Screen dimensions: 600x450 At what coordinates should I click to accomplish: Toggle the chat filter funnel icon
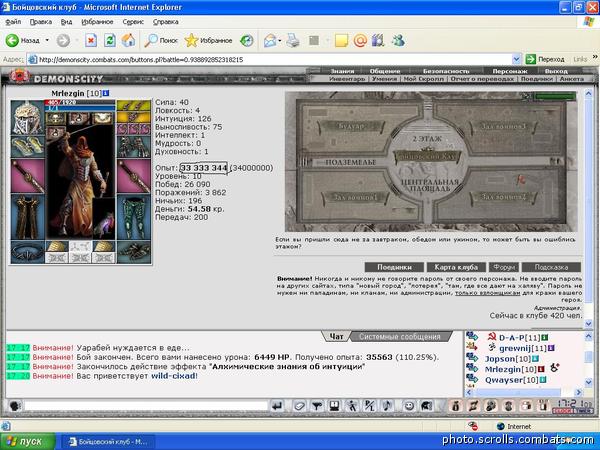316,406
